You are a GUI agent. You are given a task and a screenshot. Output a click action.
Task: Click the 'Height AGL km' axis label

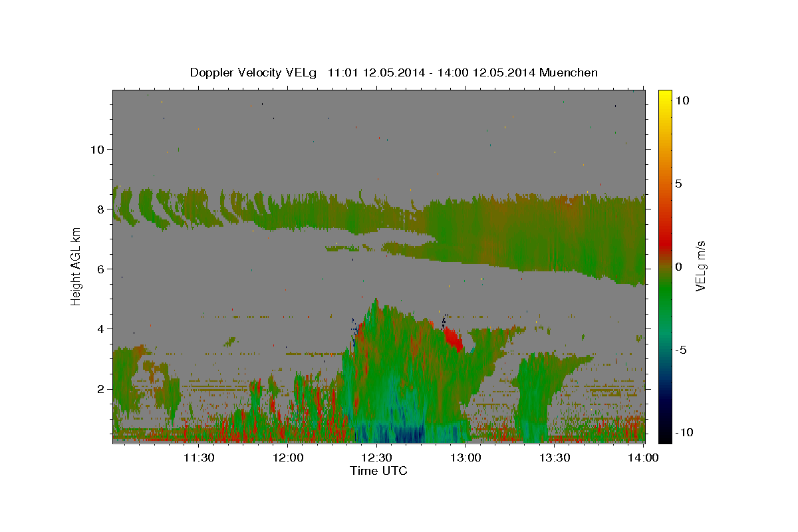pyautogui.click(x=76, y=266)
